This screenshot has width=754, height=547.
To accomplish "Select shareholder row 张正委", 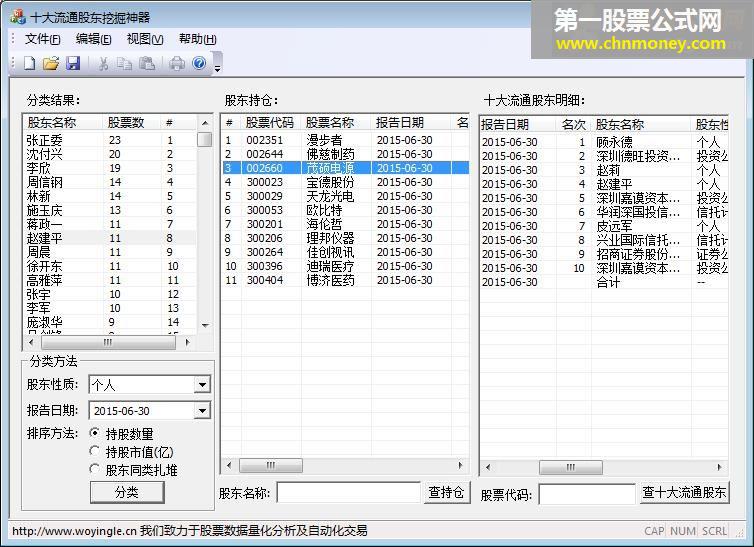I will [110, 140].
